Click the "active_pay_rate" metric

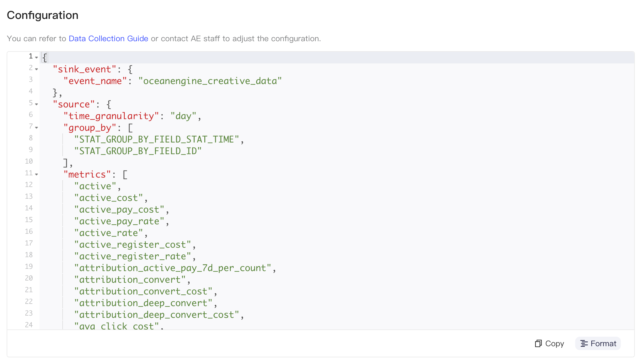119,221
